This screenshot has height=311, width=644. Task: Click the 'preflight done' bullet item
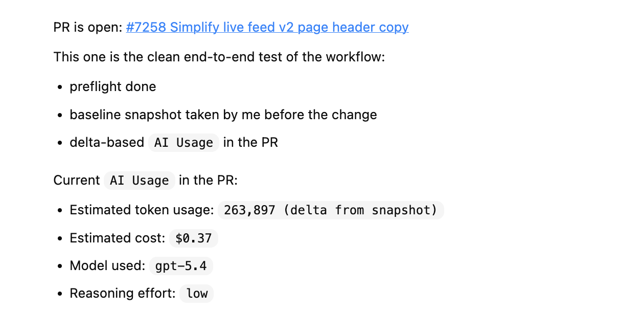pyautogui.click(x=113, y=86)
